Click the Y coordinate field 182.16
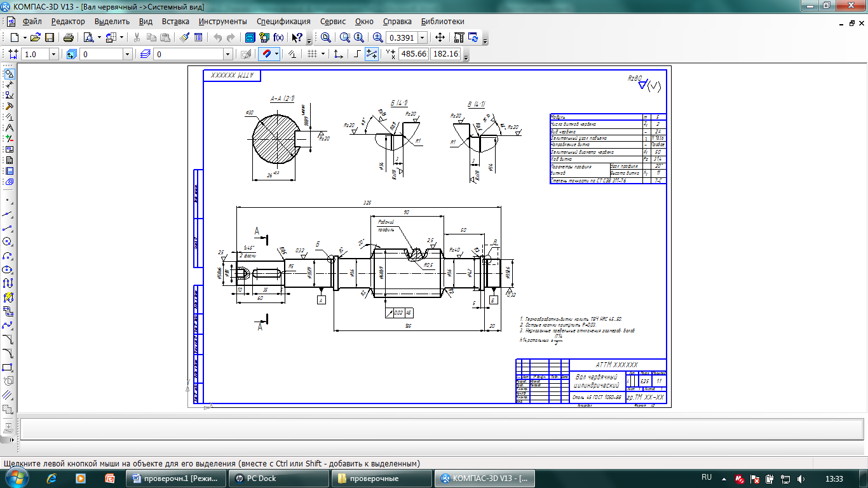Viewport: 868px width, 488px height. tap(445, 54)
